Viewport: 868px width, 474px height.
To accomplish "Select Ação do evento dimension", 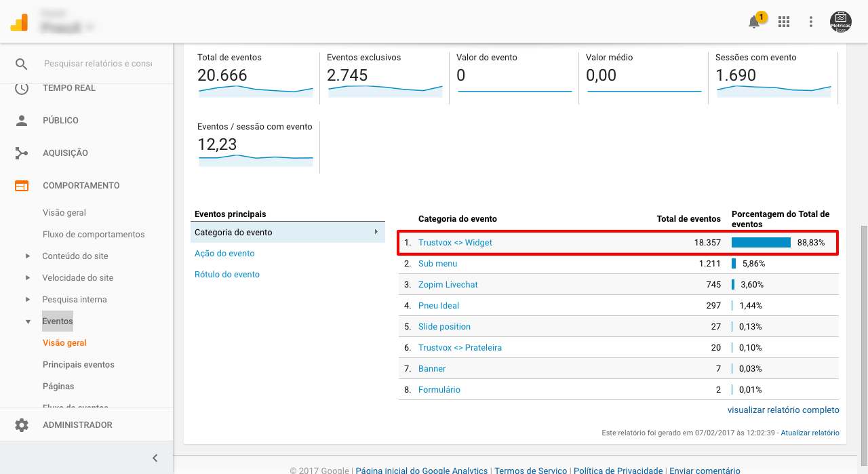I will pos(224,254).
